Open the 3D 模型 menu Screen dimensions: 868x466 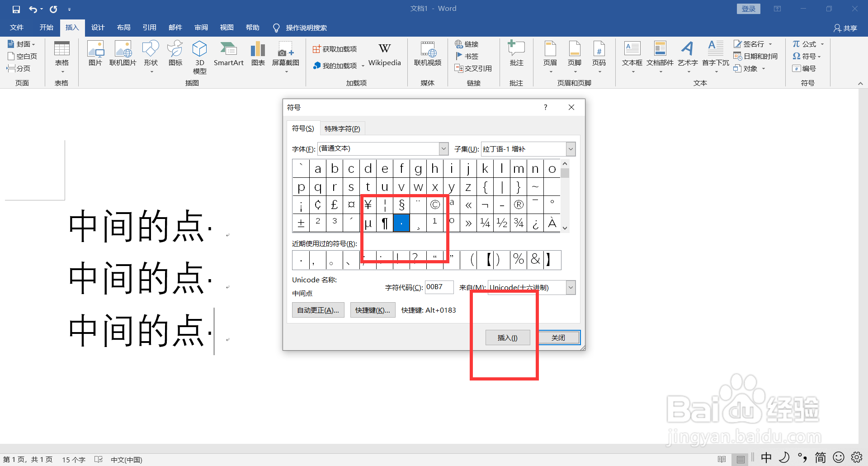coord(199,57)
